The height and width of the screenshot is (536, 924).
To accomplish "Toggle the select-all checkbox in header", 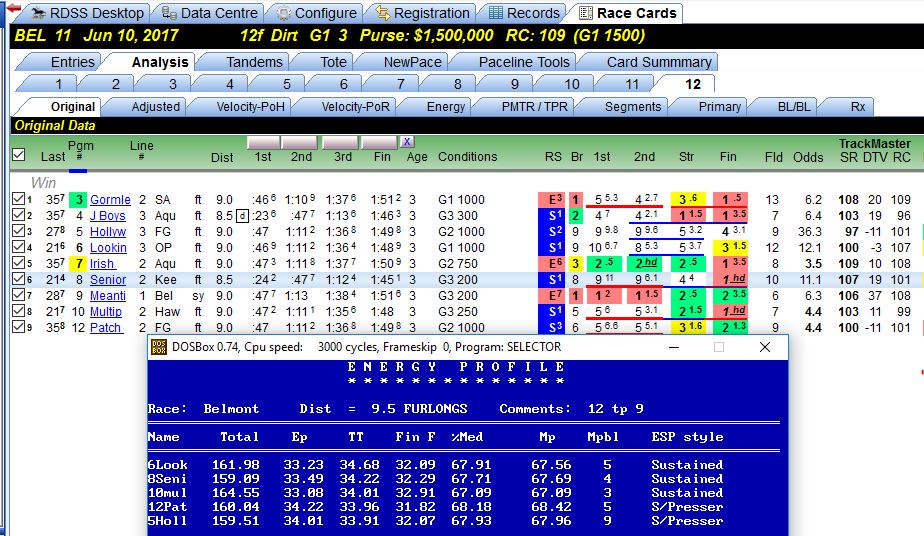I will click(x=19, y=155).
